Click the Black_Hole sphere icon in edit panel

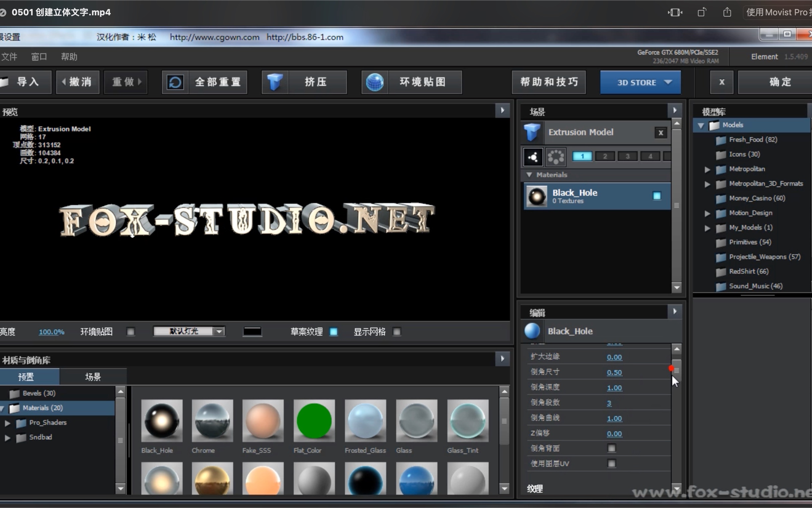click(x=532, y=331)
